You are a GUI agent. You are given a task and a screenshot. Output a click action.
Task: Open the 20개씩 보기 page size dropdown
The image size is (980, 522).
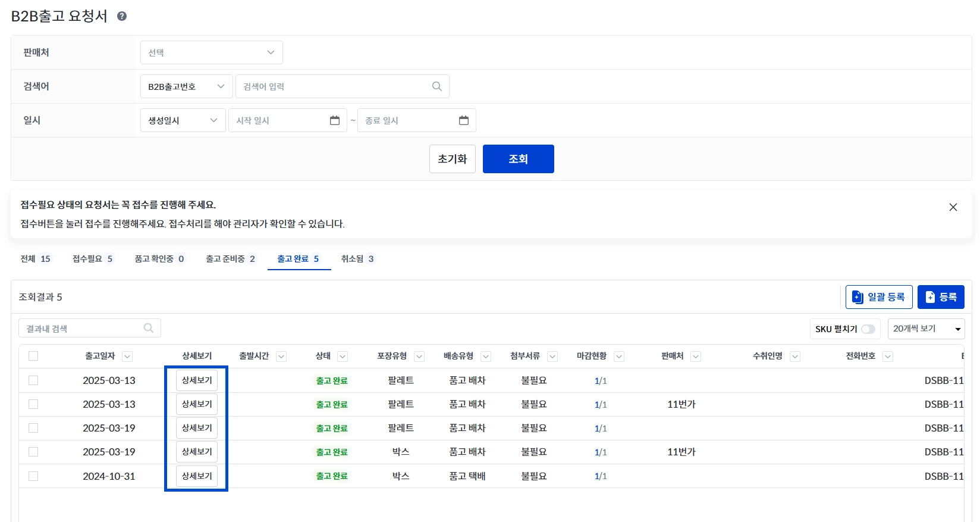(925, 329)
